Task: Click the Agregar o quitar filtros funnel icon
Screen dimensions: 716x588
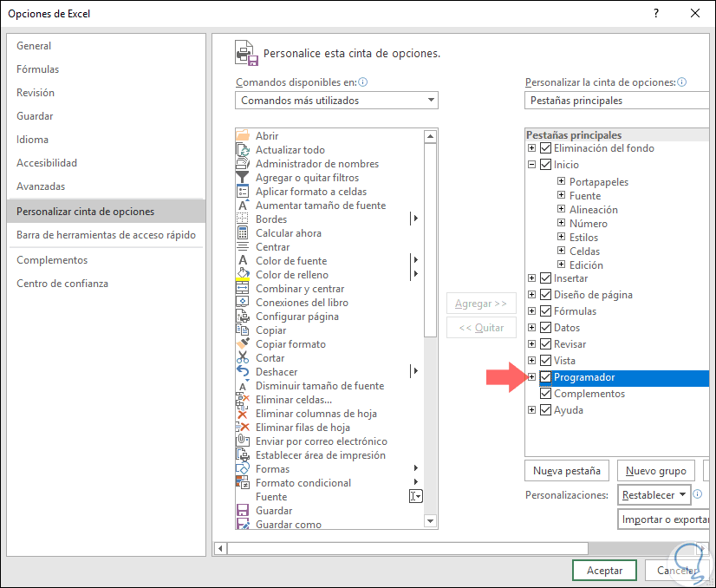Action: click(243, 177)
